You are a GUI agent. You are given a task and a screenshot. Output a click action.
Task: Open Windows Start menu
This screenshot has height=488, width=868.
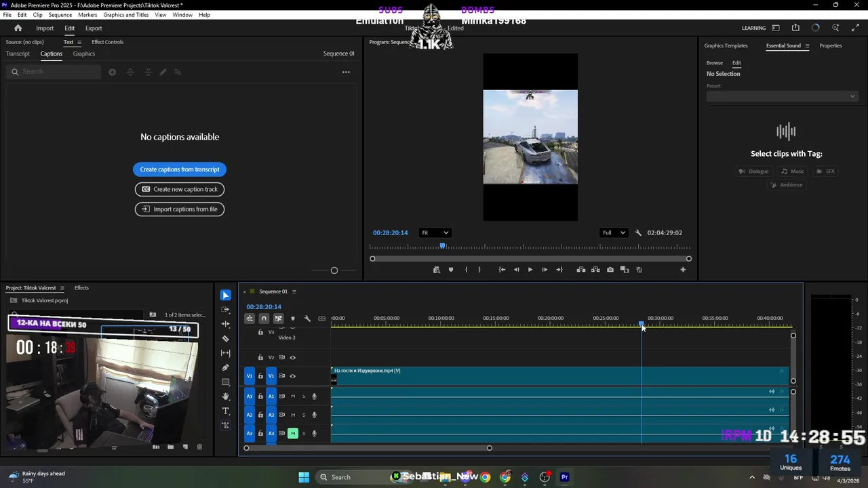coord(304,477)
